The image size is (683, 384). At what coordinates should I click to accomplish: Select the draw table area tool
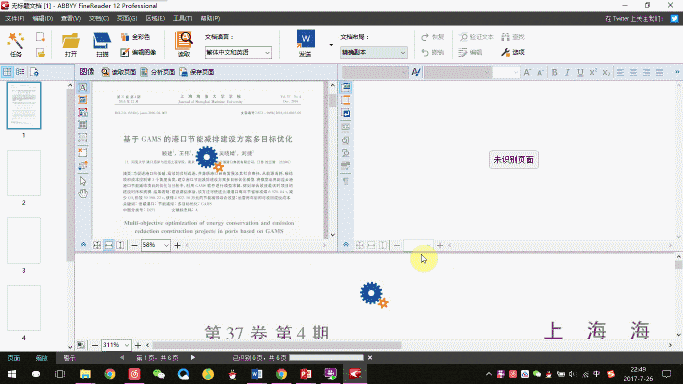(83, 125)
